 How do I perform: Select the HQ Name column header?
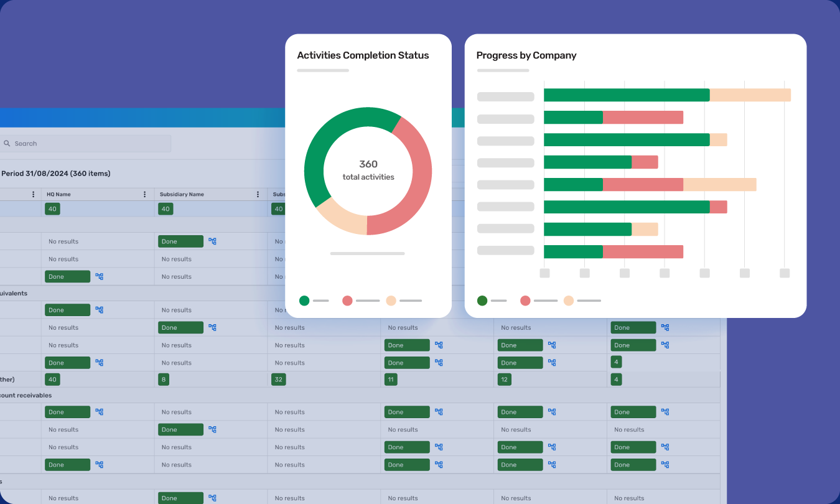(58, 194)
